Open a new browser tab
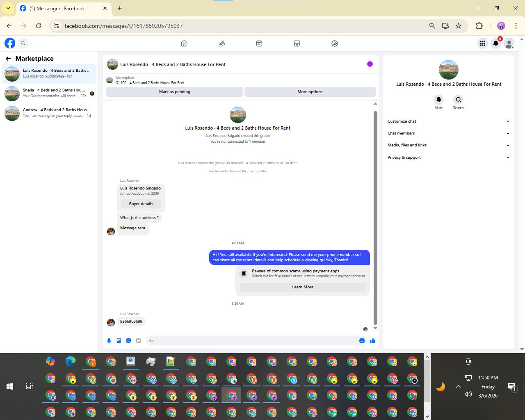Image resolution: width=525 pixels, height=420 pixels. 120,8
